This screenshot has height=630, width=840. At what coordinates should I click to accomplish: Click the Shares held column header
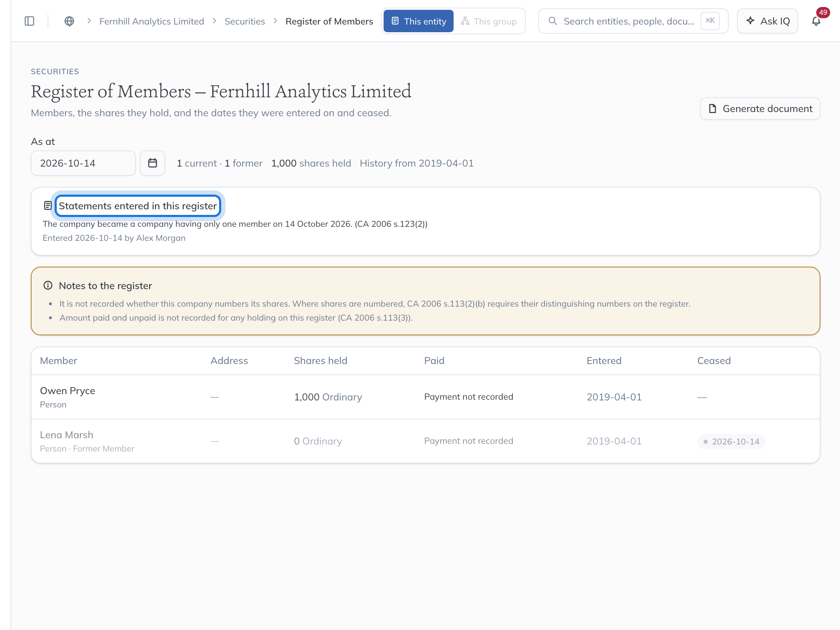[x=321, y=361]
